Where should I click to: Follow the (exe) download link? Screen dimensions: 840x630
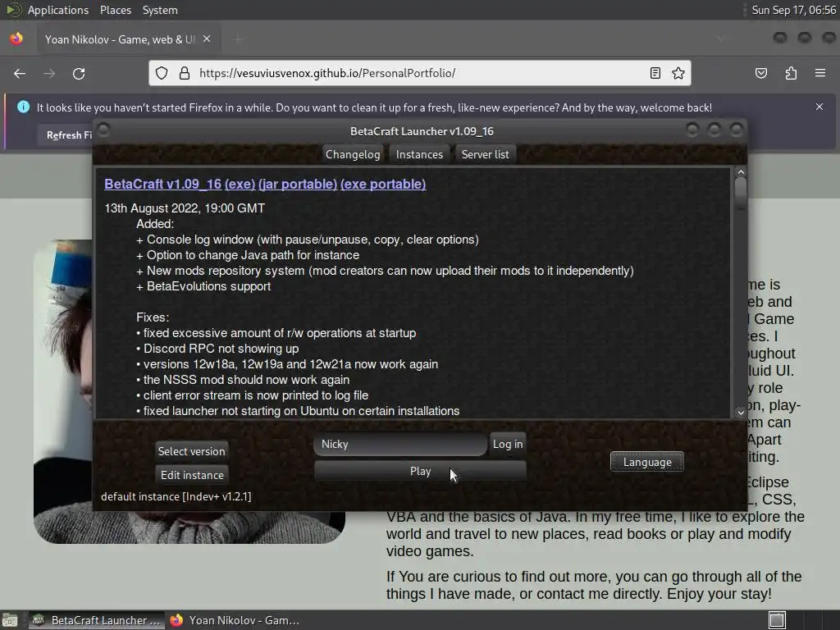point(240,184)
